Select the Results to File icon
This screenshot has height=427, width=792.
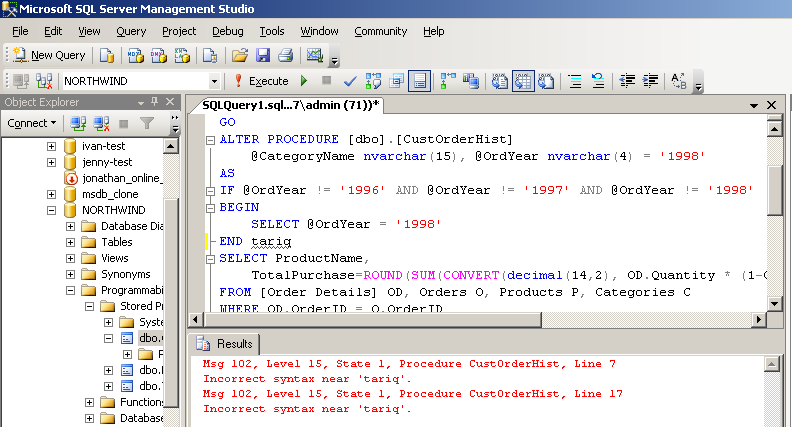coord(546,81)
